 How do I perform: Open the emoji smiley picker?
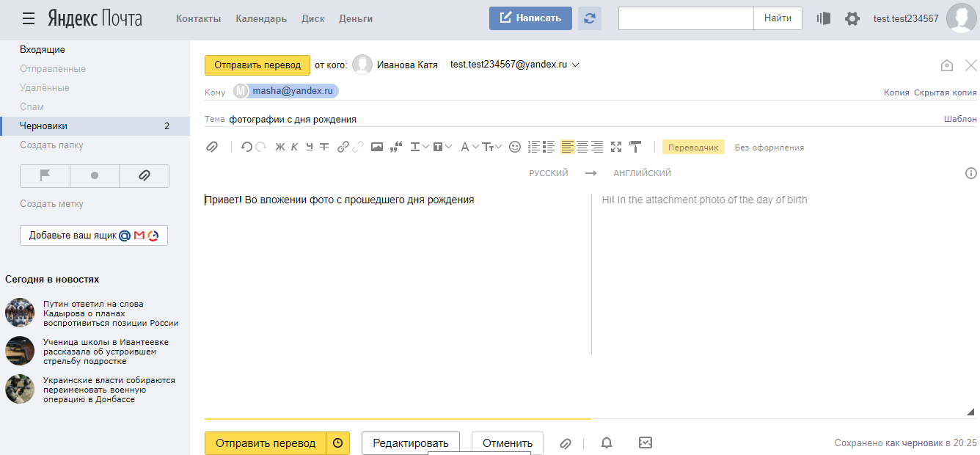515,147
